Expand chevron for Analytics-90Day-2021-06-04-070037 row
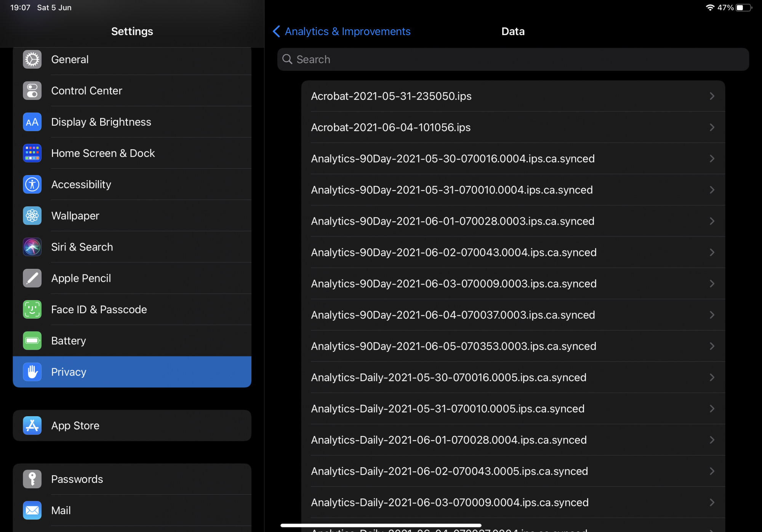 (x=712, y=315)
